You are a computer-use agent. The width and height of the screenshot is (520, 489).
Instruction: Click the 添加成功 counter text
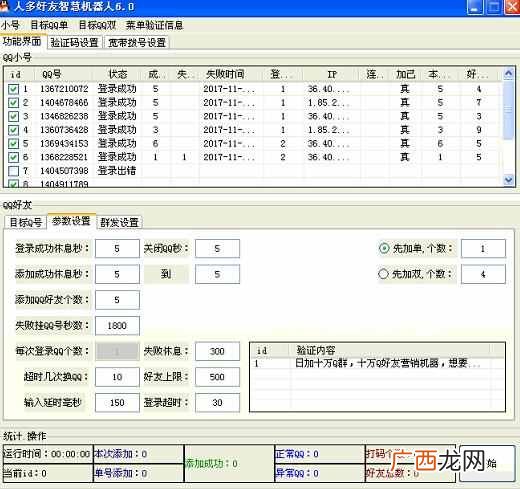(211, 463)
